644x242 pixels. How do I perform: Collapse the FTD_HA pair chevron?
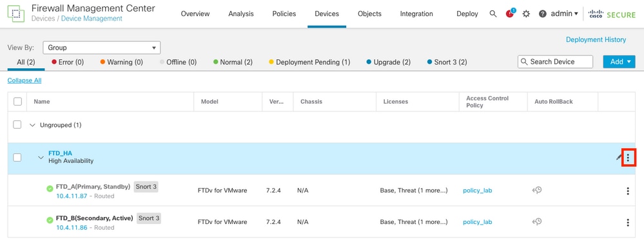[41, 158]
